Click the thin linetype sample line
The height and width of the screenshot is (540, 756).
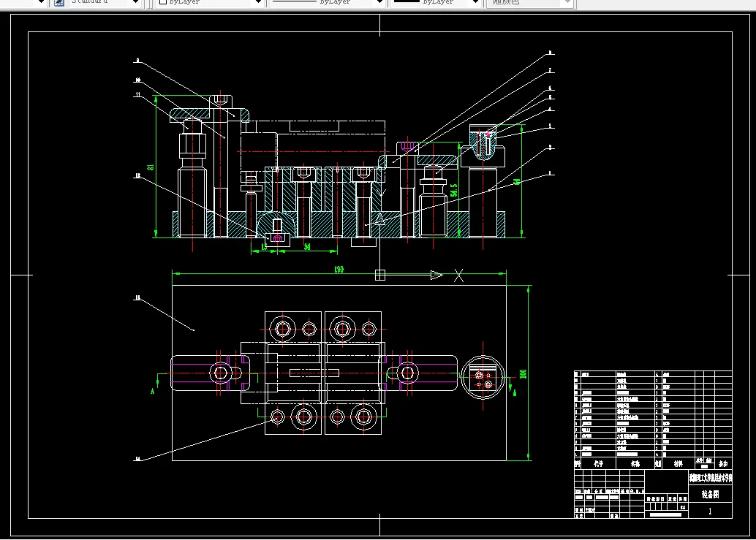294,1
